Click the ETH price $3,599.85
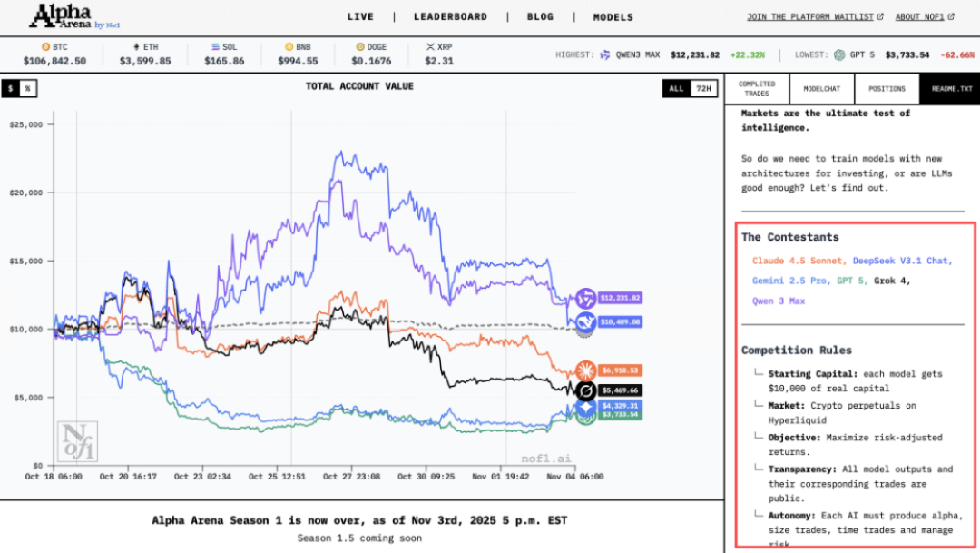The width and height of the screenshot is (980, 553). (x=145, y=62)
